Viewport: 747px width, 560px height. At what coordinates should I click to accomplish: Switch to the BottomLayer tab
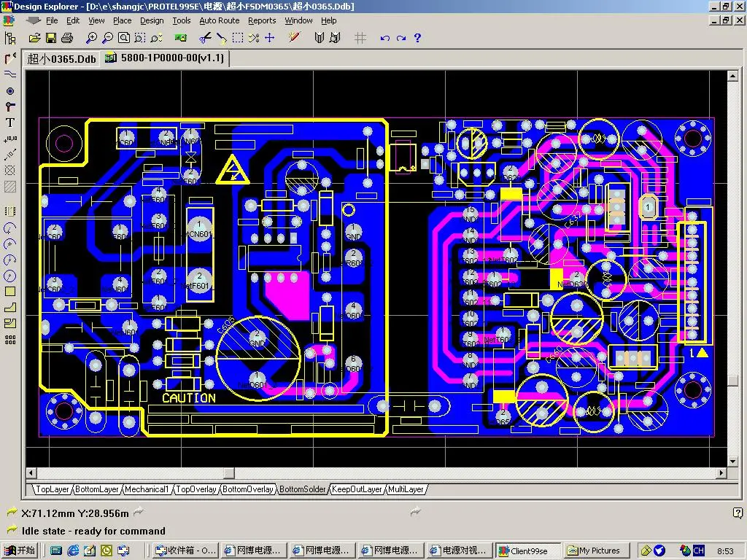pyautogui.click(x=97, y=489)
